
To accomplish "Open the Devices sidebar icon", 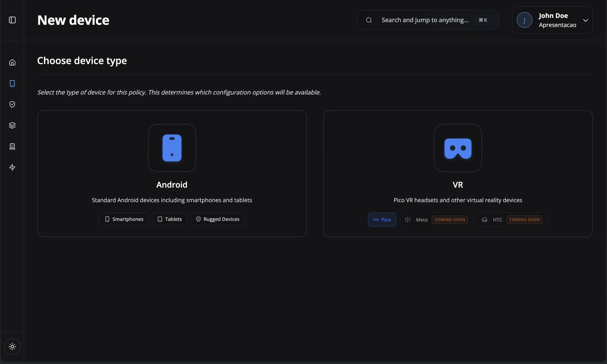I will coord(12,83).
